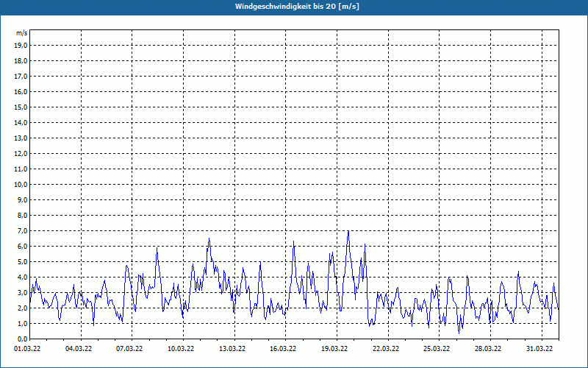588x368 pixels.
Task: Select the y-axis value 12,0
Action: (21, 154)
